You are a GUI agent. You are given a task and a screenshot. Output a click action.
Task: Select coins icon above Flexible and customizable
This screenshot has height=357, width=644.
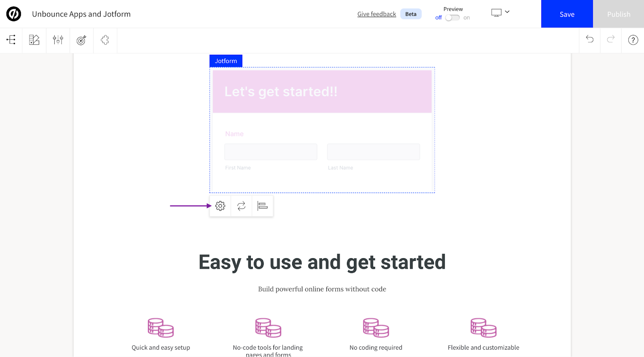(483, 328)
